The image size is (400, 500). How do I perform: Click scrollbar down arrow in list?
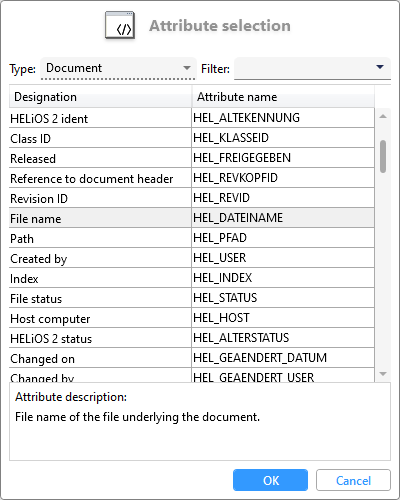click(x=383, y=374)
